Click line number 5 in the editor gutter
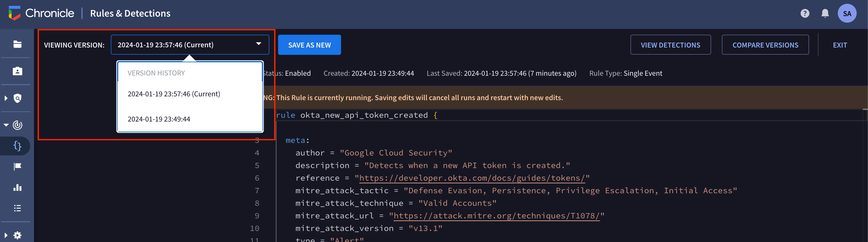The image size is (868, 242). 257,166
